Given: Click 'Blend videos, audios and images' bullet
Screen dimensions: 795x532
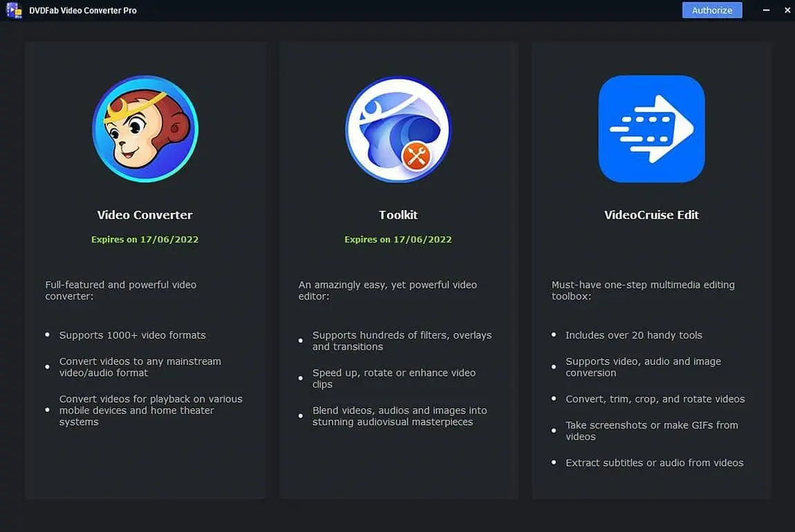Looking at the screenshot, I should [400, 416].
